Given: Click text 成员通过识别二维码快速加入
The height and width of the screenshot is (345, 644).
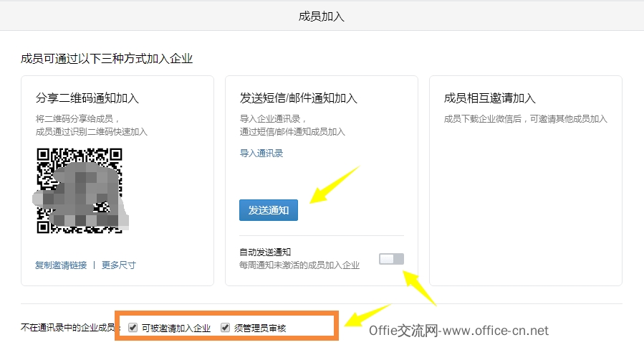Looking at the screenshot, I should (91, 131).
